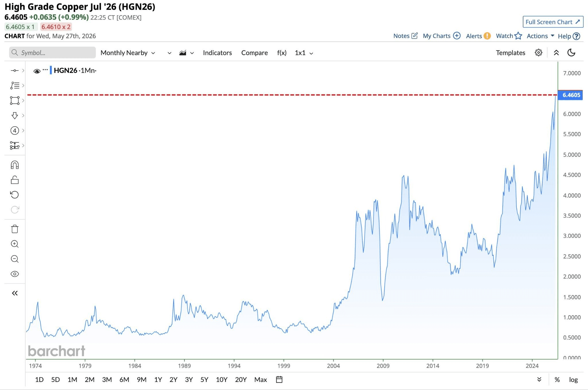Open the Full Screen Chart link
Viewport: 588px width, 390px height.
553,22
